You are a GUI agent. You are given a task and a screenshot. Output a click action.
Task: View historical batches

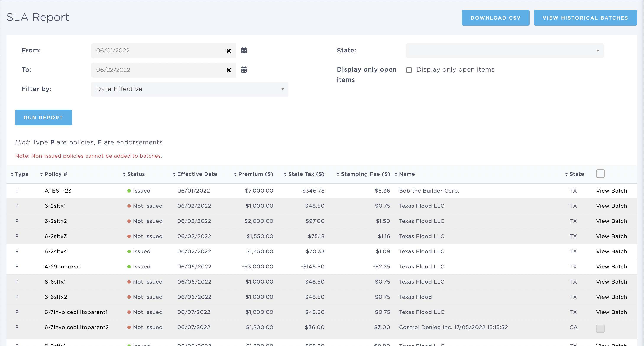[x=585, y=18]
